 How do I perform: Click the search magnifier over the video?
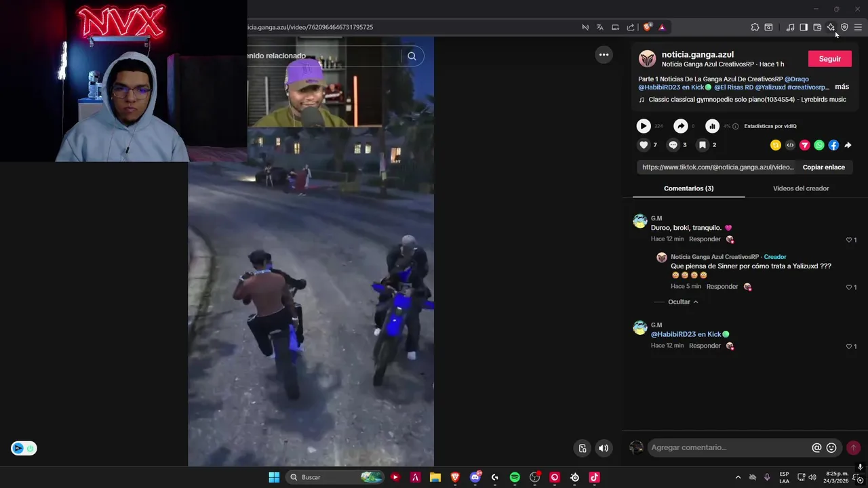pos(412,56)
